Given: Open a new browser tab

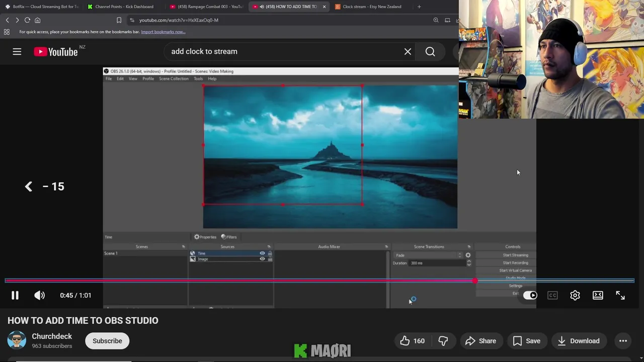Looking at the screenshot, I should pyautogui.click(x=419, y=7).
